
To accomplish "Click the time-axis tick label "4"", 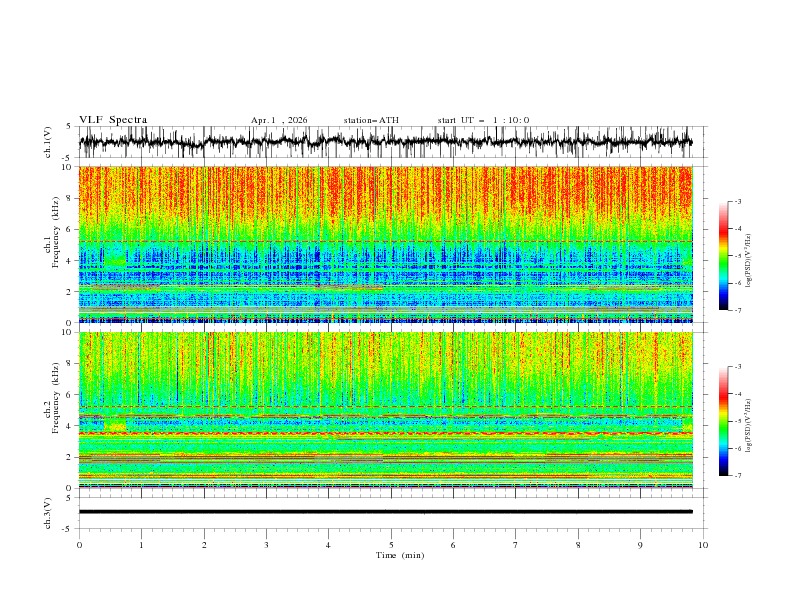I will pos(328,545).
